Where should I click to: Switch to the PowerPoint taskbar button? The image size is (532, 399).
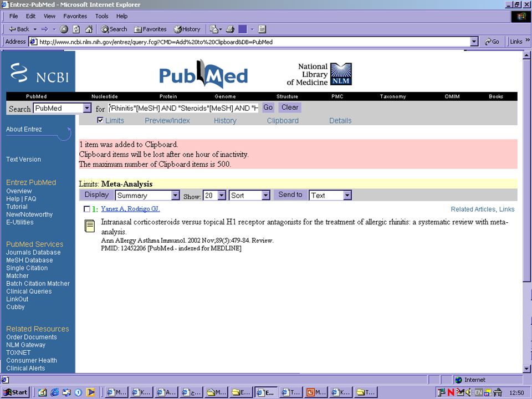click(x=316, y=392)
